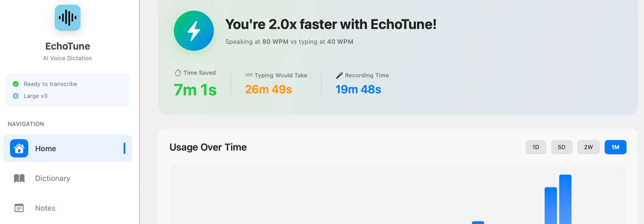Click the Recording Time microphone icon
The width and height of the screenshot is (644, 224).
click(x=339, y=75)
